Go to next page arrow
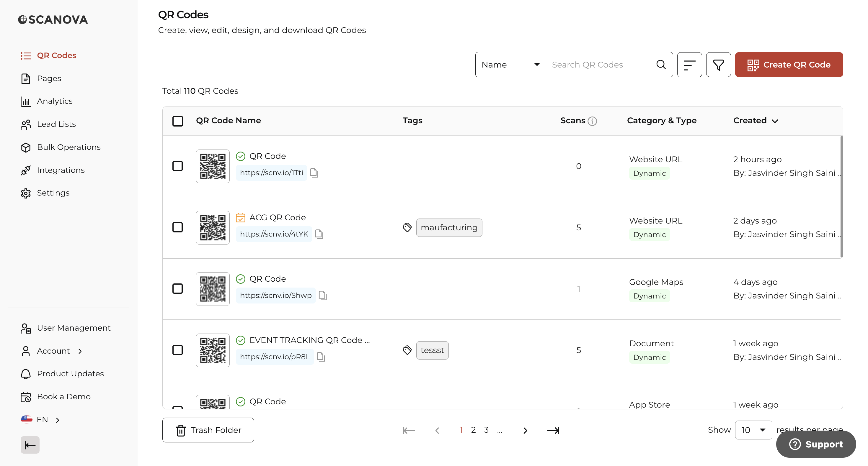Viewport: 868px width, 466px height. point(525,430)
